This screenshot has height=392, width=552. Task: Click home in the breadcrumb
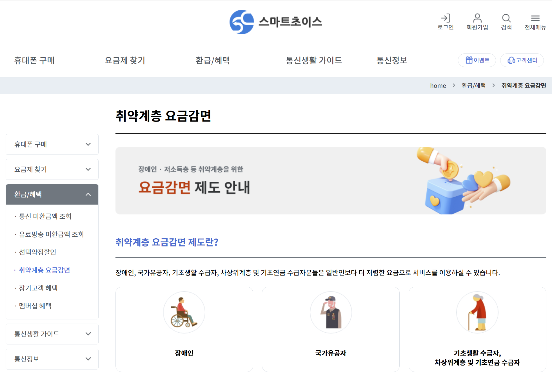tap(438, 86)
